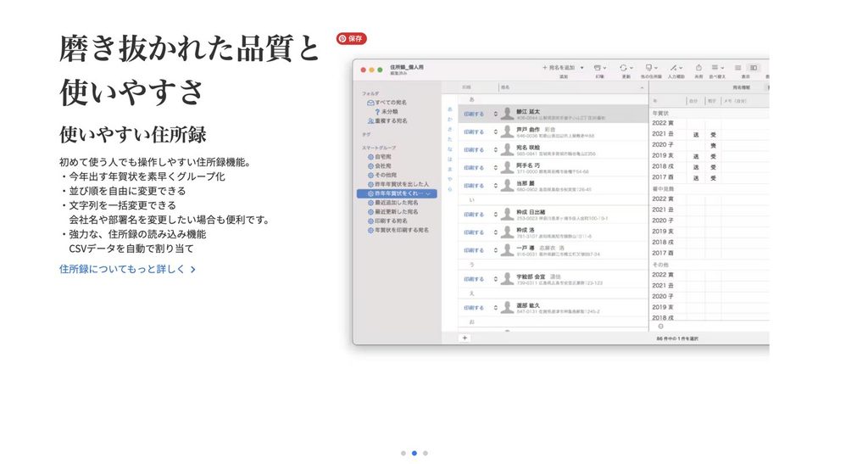Switch 表示 to the list view icon
The width and height of the screenshot is (868, 464).
coord(738,68)
